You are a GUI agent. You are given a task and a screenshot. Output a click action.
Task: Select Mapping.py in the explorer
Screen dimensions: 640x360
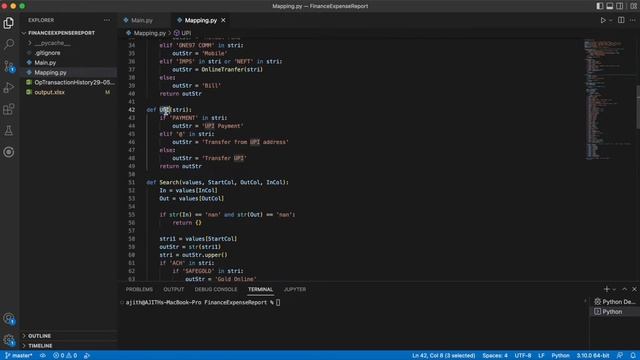pos(50,72)
